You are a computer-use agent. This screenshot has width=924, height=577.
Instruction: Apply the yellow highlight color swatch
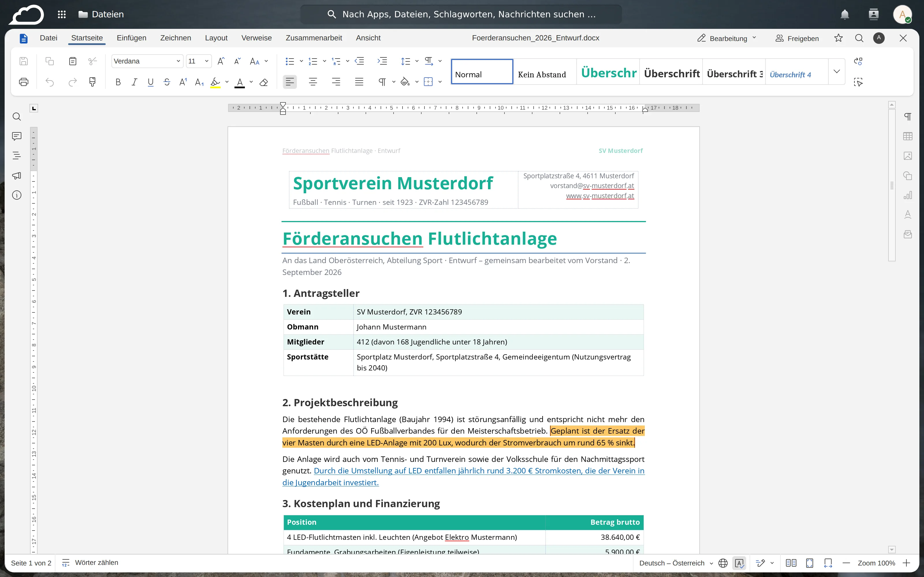215,82
